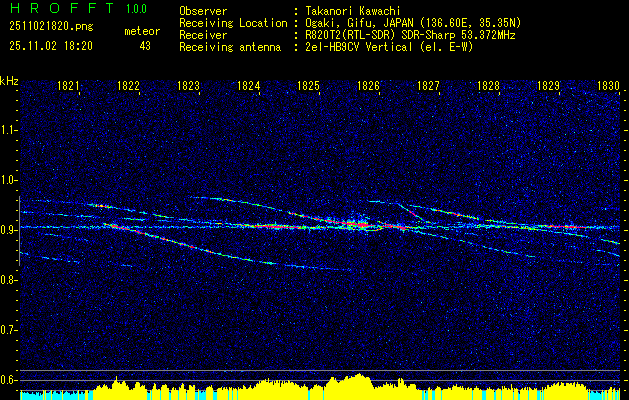Screen dimensions: 629x400
Task: Click the 1826 time marker
Action: point(369,85)
